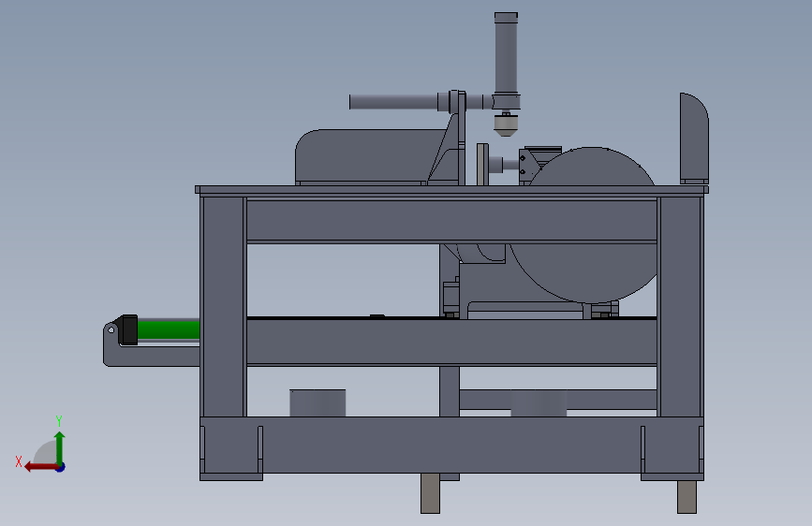This screenshot has height=526, width=812.
Task: Select the horizontal pipe arm
Action: pyautogui.click(x=393, y=102)
